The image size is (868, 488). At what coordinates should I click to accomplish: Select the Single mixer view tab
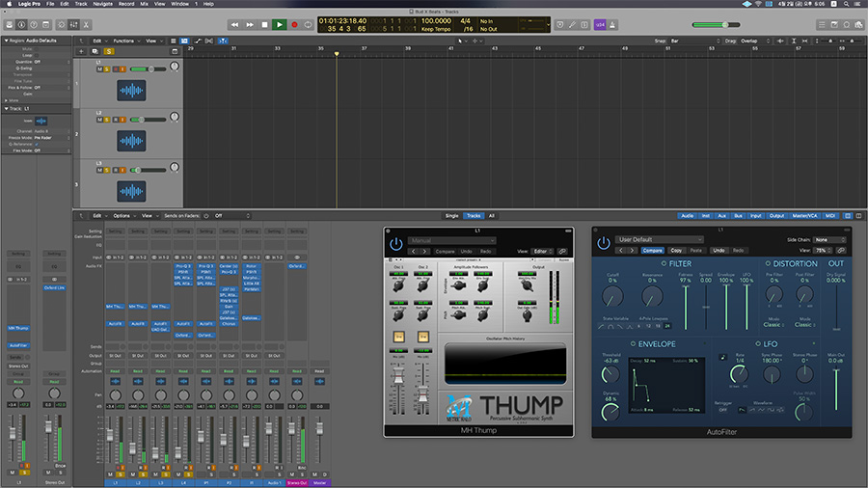tap(451, 216)
